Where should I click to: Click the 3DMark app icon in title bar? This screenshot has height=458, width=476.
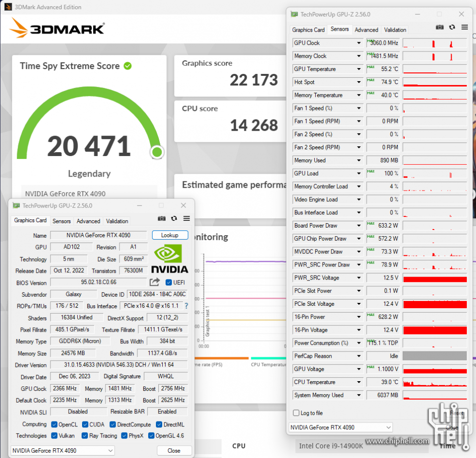(x=8, y=7)
